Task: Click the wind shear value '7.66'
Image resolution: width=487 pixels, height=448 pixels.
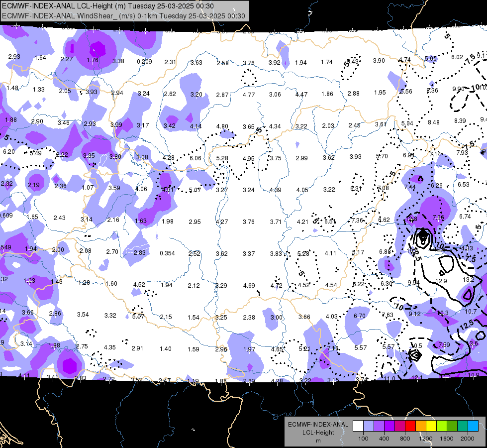Action: 438,218
